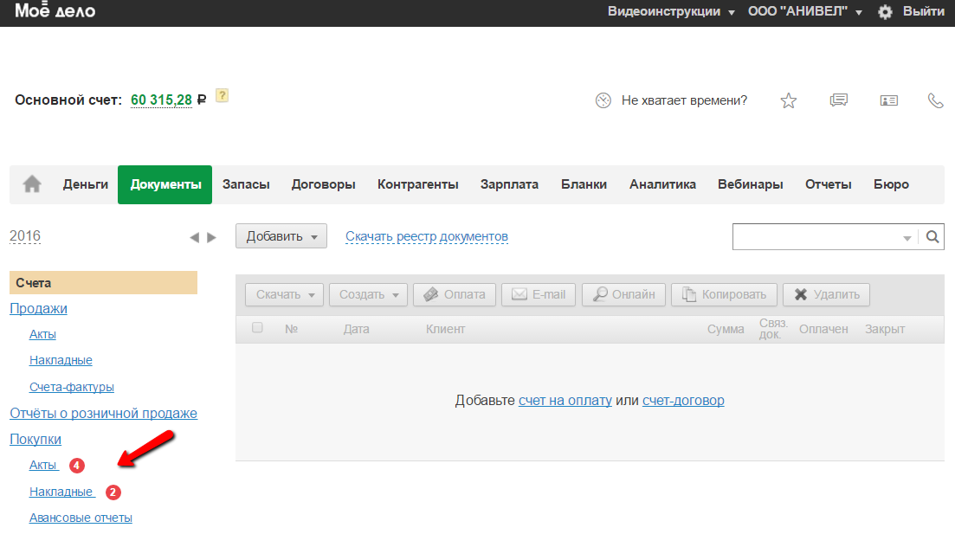Expand the Добавить dropdown button

click(x=281, y=236)
